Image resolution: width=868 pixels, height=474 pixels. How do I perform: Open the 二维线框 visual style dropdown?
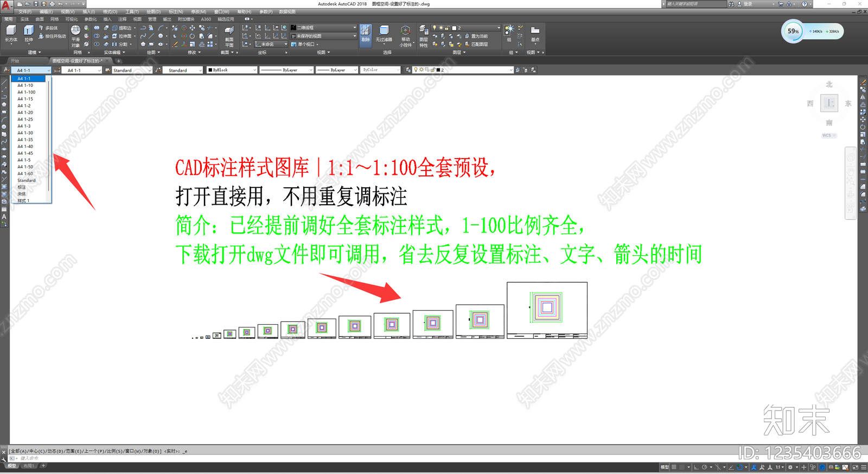[x=323, y=28]
